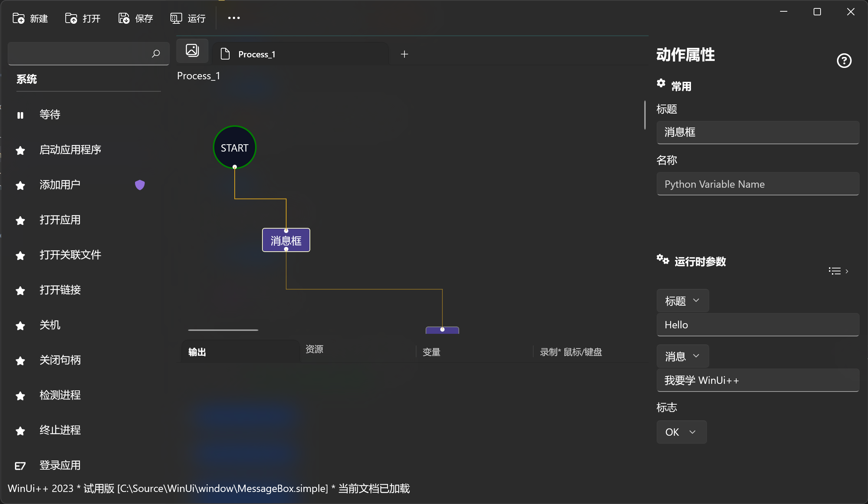Image resolution: width=868 pixels, height=504 pixels.
Task: Click the 打开 (Open) toolbar icon
Action: click(71, 18)
